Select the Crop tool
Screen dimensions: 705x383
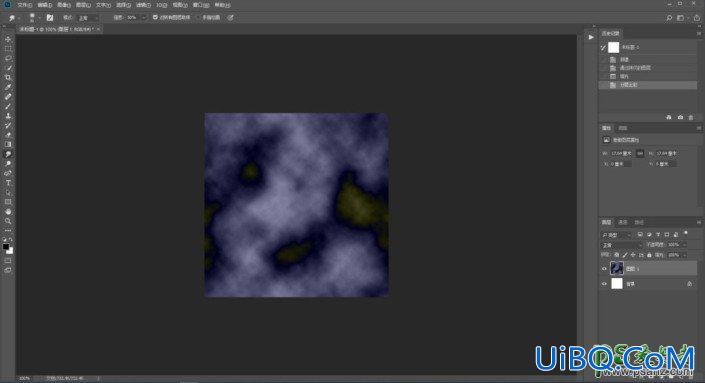point(8,77)
